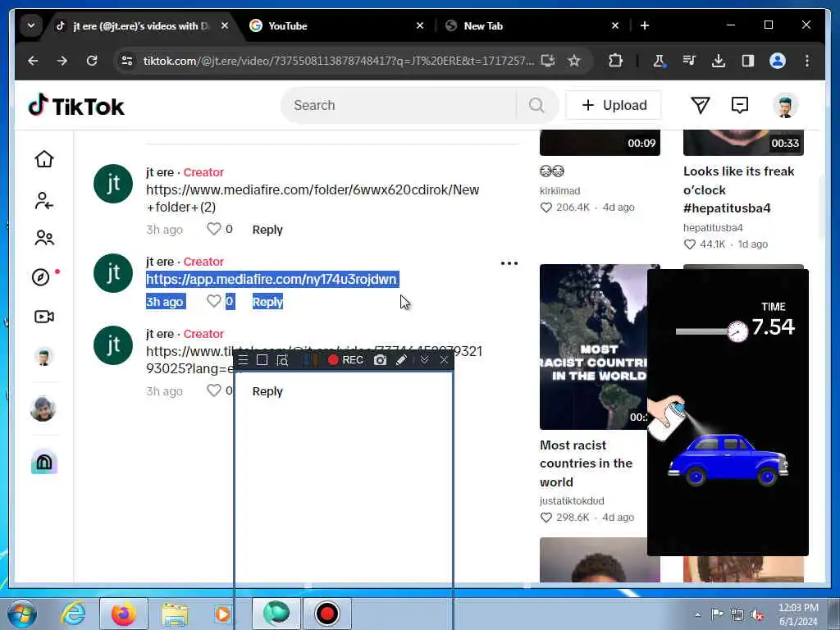This screenshot has height=630, width=840.
Task: Open the paper-plane messages icon
Action: click(700, 105)
